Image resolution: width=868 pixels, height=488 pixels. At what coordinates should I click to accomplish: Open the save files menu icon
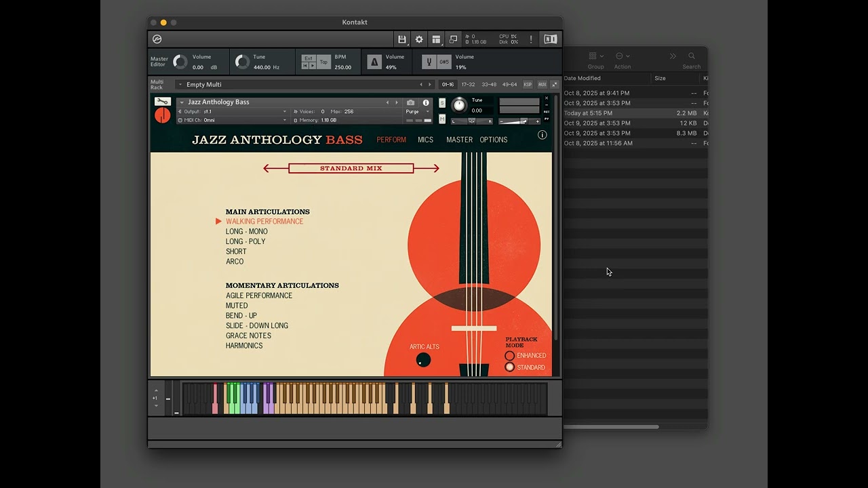(402, 39)
